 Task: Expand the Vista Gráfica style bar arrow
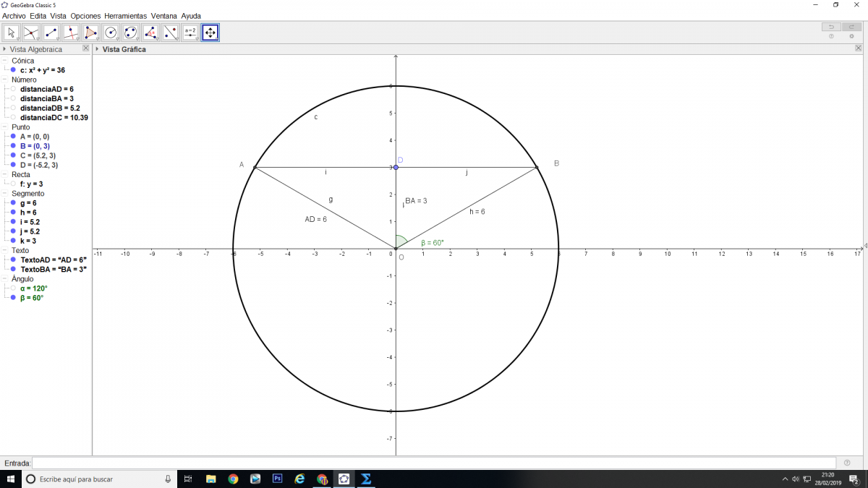(x=98, y=49)
